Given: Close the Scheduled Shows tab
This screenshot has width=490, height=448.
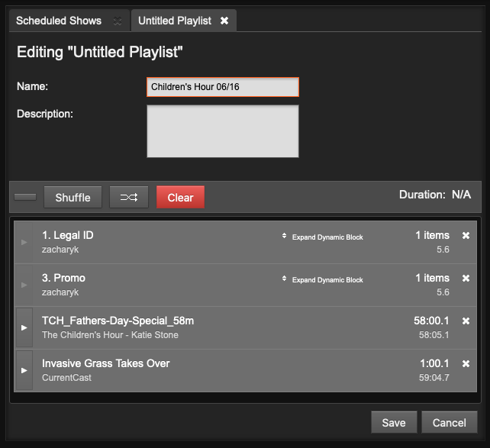Looking at the screenshot, I should (117, 21).
